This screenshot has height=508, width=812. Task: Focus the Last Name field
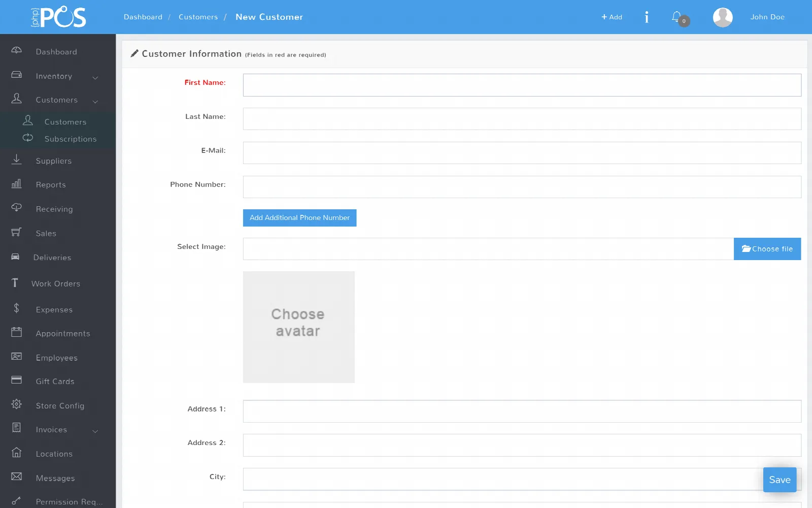coord(522,119)
